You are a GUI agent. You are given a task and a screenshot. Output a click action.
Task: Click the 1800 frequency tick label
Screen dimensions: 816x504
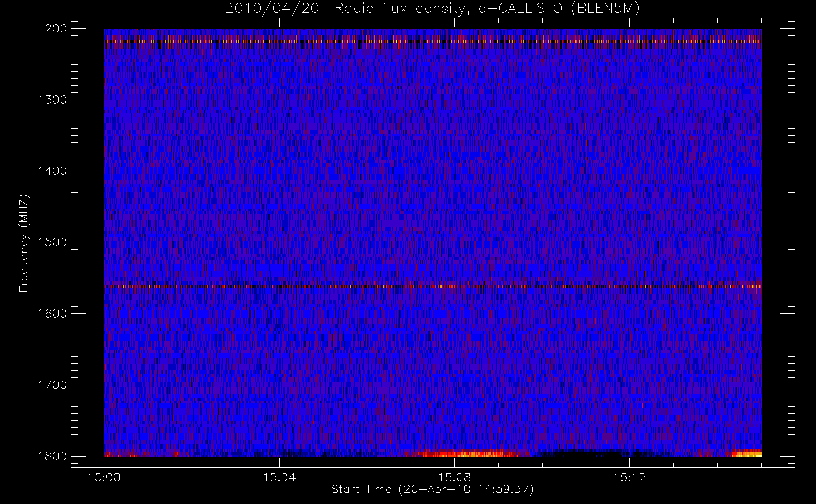tap(52, 456)
